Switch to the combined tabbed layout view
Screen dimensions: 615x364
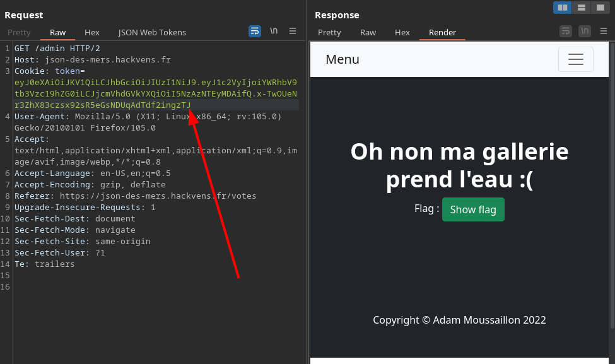coord(600,8)
